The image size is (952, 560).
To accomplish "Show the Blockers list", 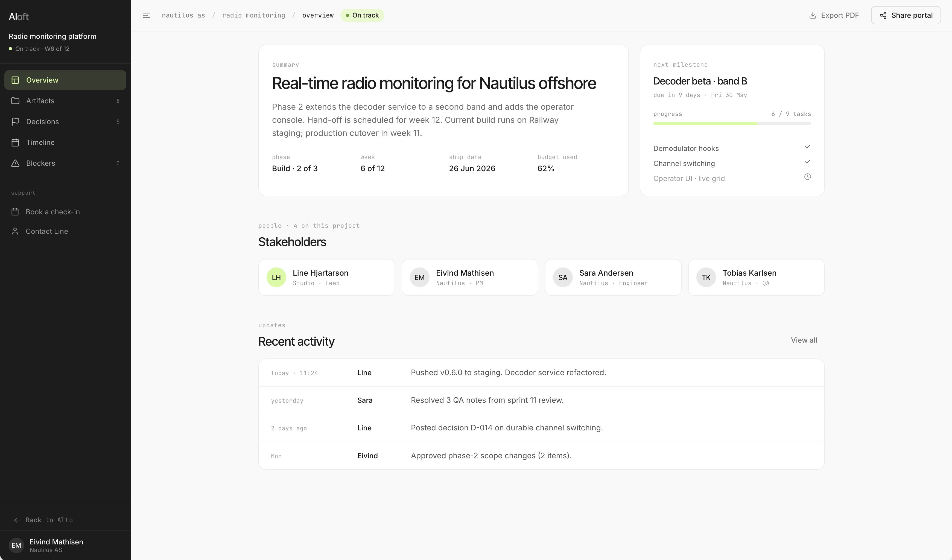I will [x=65, y=163].
